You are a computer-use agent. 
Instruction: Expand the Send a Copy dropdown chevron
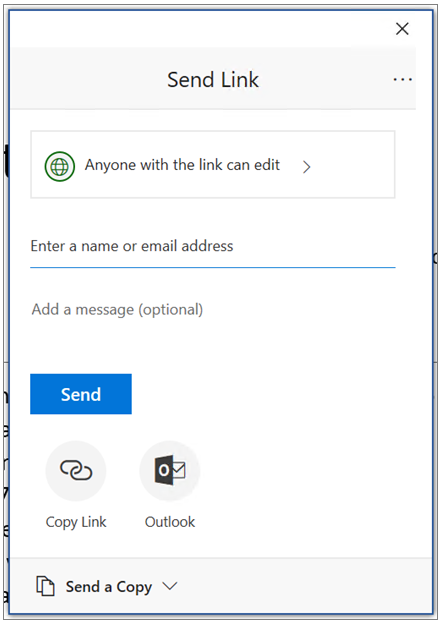click(x=170, y=586)
